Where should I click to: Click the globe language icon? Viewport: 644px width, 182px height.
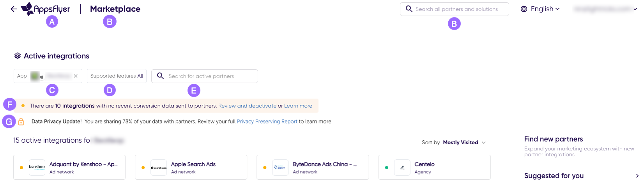524,9
